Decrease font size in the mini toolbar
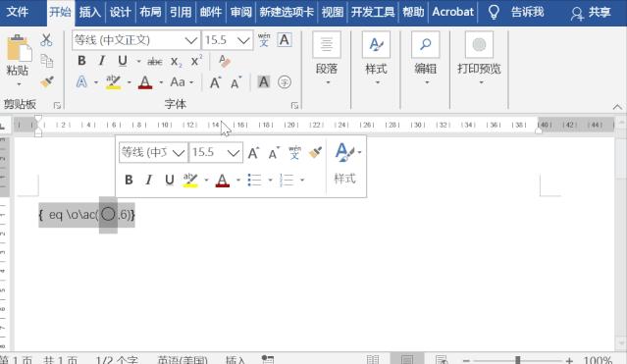 (x=274, y=153)
